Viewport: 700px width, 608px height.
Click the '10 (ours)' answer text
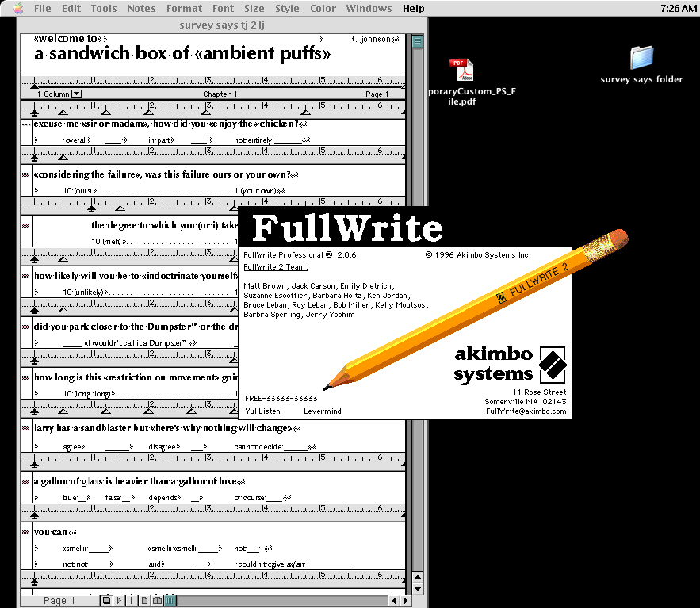point(77,191)
